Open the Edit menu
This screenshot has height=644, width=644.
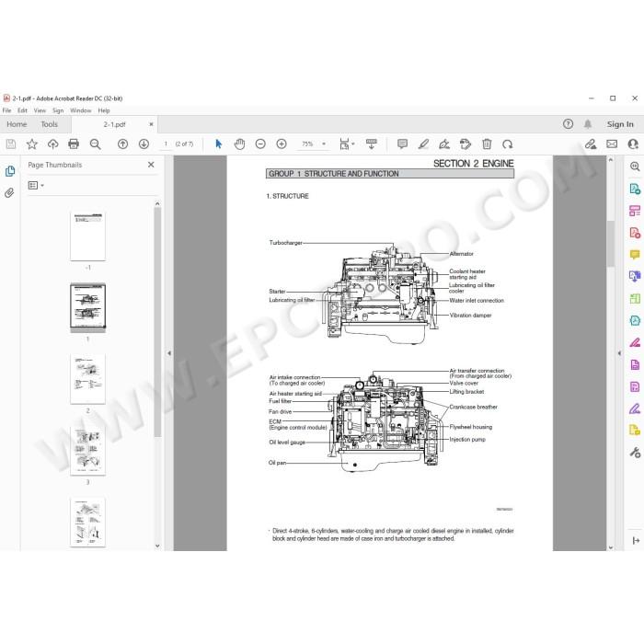pyautogui.click(x=22, y=110)
